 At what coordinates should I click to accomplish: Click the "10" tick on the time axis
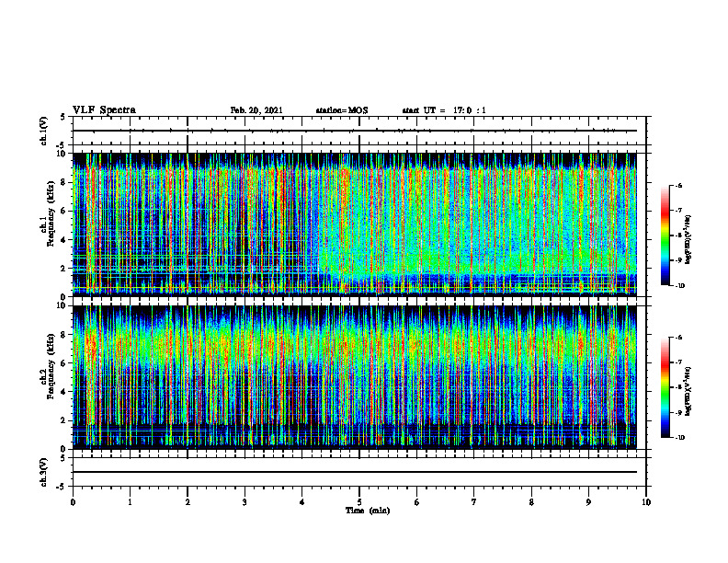646,502
